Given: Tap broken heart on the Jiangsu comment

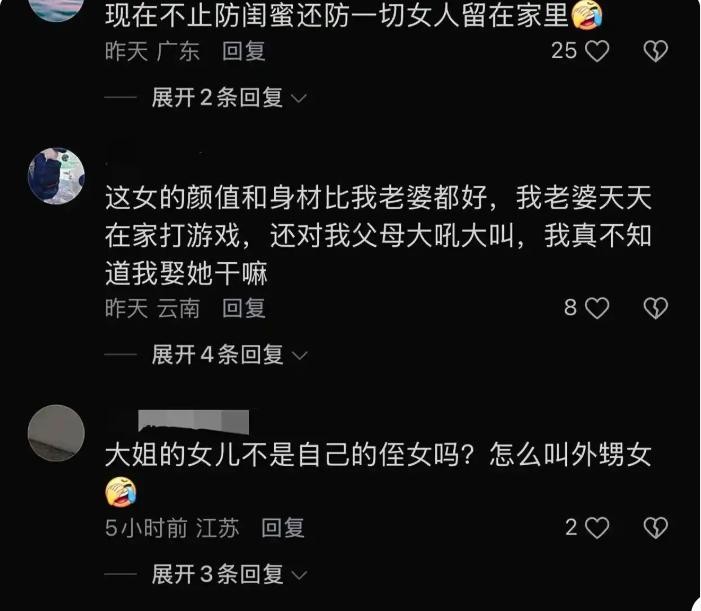Looking at the screenshot, I should click(655, 527).
